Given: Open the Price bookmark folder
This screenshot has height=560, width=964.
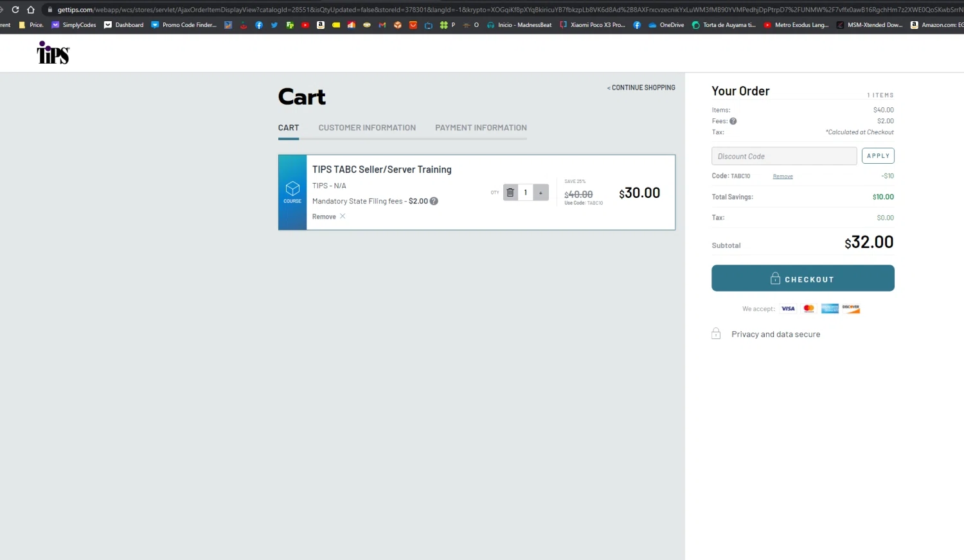Looking at the screenshot, I should tap(31, 25).
